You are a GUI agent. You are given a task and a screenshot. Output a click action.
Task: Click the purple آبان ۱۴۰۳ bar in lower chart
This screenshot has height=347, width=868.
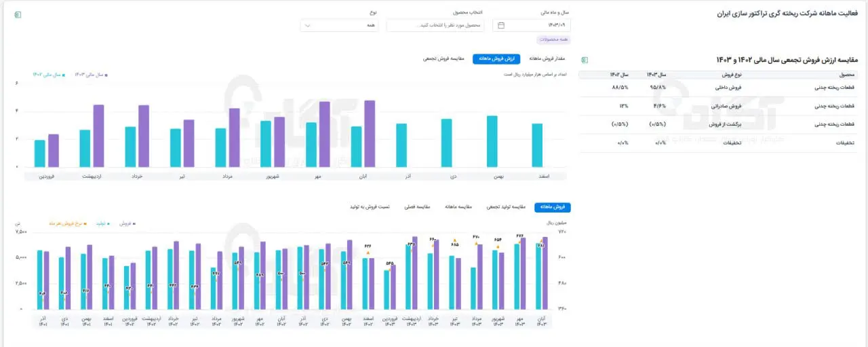(544, 273)
